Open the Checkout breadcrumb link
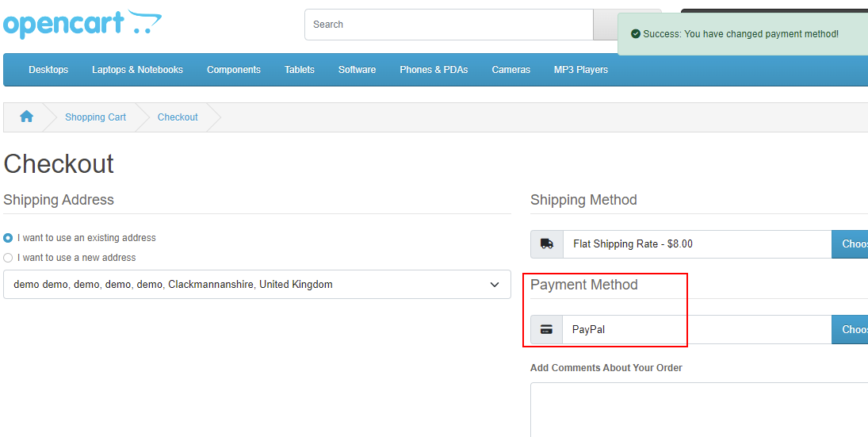The image size is (868, 437). (178, 117)
